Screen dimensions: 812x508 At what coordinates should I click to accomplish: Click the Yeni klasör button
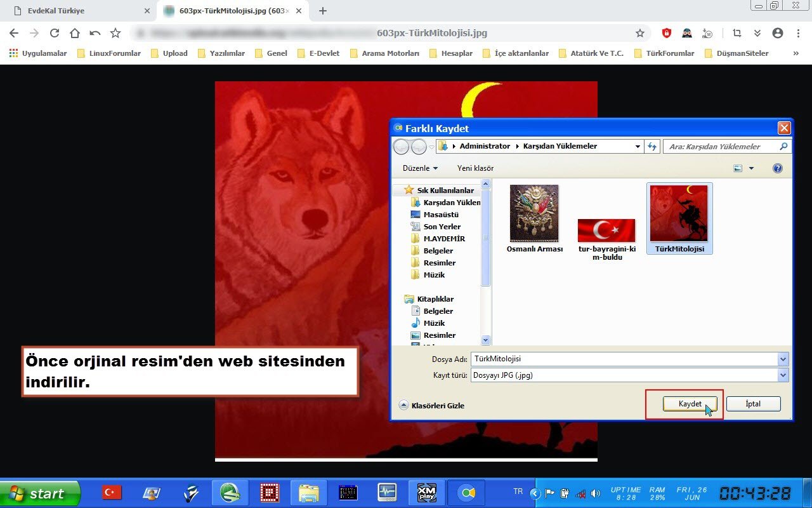point(475,168)
